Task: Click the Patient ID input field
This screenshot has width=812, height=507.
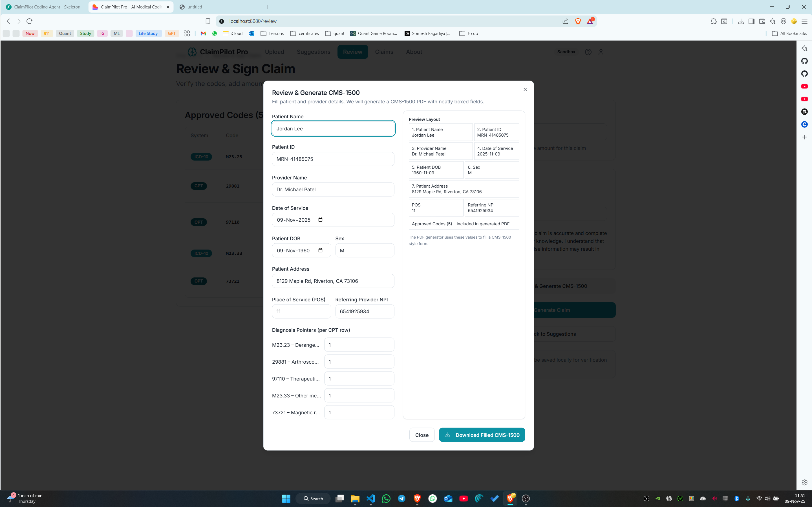Action: pyautogui.click(x=333, y=159)
